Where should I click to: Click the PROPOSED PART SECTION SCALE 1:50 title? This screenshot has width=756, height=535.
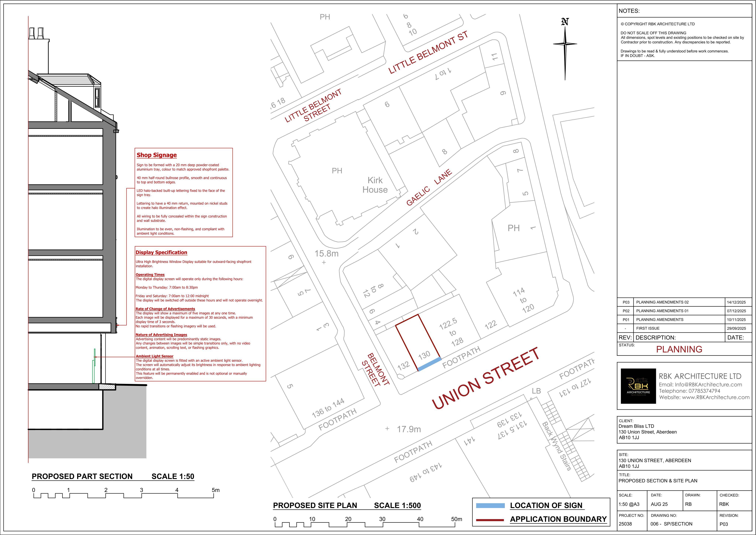113,476
